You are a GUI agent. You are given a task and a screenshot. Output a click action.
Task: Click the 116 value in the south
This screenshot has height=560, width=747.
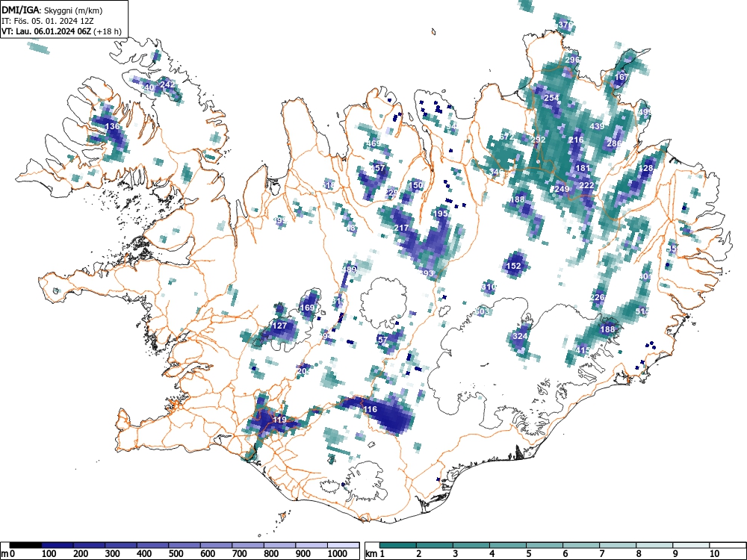(x=370, y=409)
